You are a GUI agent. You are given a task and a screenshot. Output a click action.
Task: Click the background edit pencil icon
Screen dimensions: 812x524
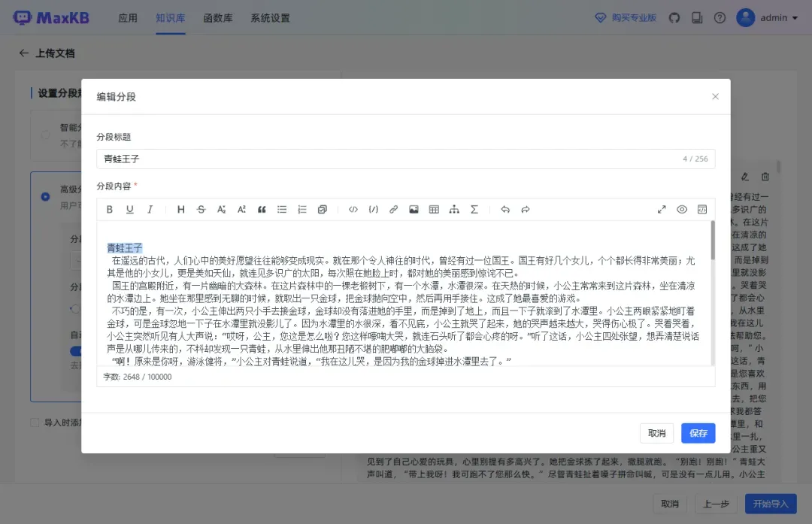tap(744, 177)
